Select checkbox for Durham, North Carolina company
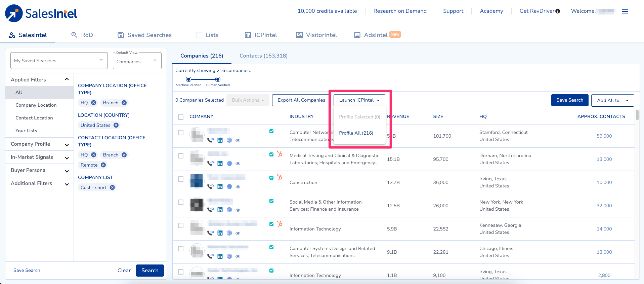This screenshot has height=284, width=644. pyautogui.click(x=181, y=156)
